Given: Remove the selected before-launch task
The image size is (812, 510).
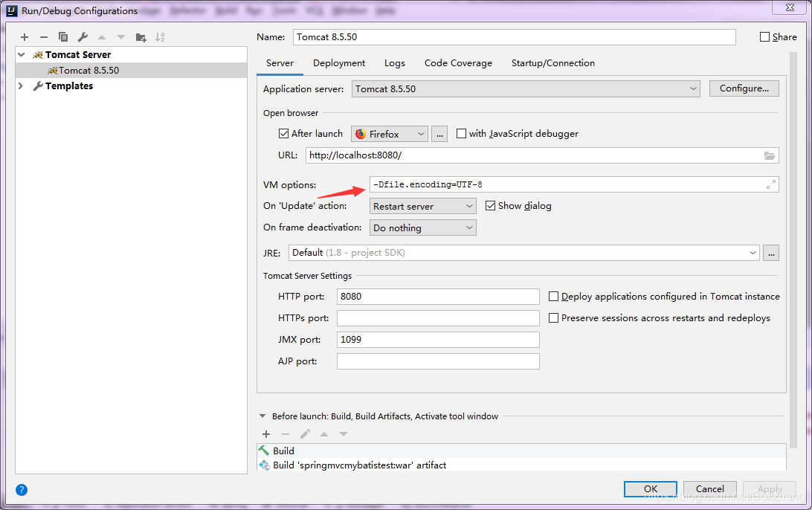Looking at the screenshot, I should [286, 434].
